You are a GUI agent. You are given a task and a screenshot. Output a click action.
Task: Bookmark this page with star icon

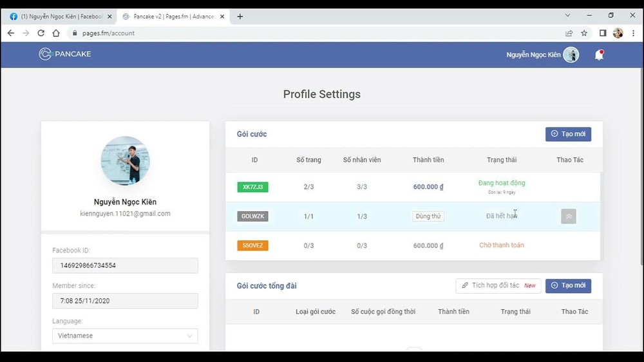coord(584,33)
